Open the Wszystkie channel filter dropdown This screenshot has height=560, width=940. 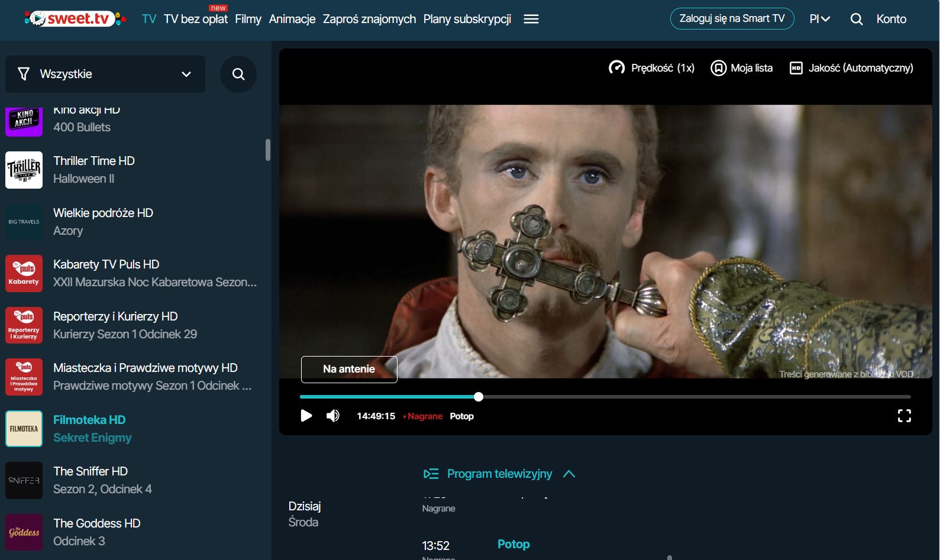tap(105, 74)
